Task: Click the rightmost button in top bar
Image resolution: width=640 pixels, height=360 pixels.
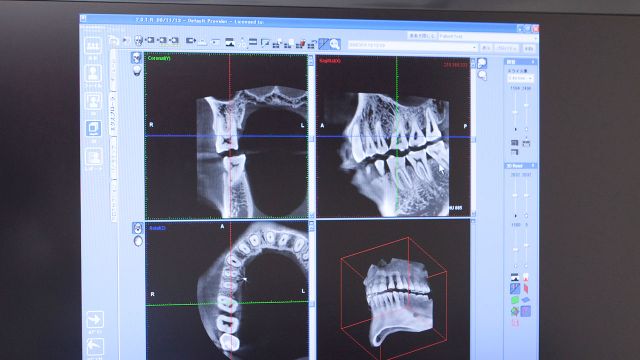Action: (529, 49)
